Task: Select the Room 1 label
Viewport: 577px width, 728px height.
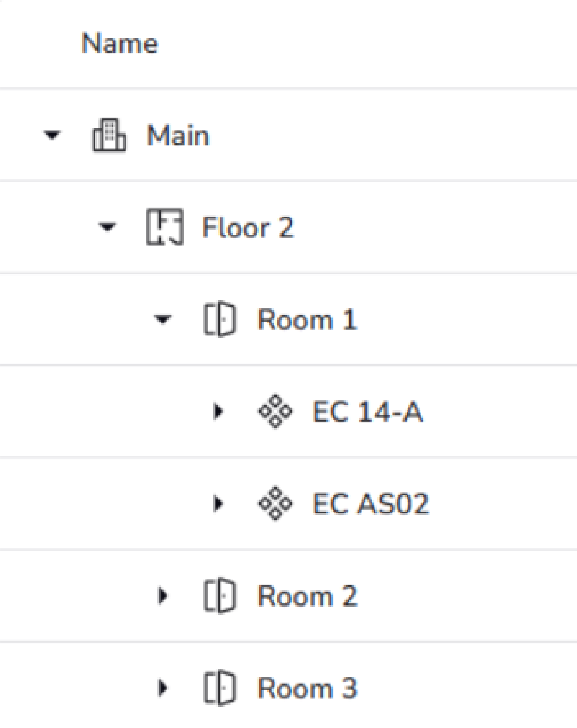Action: (x=307, y=319)
